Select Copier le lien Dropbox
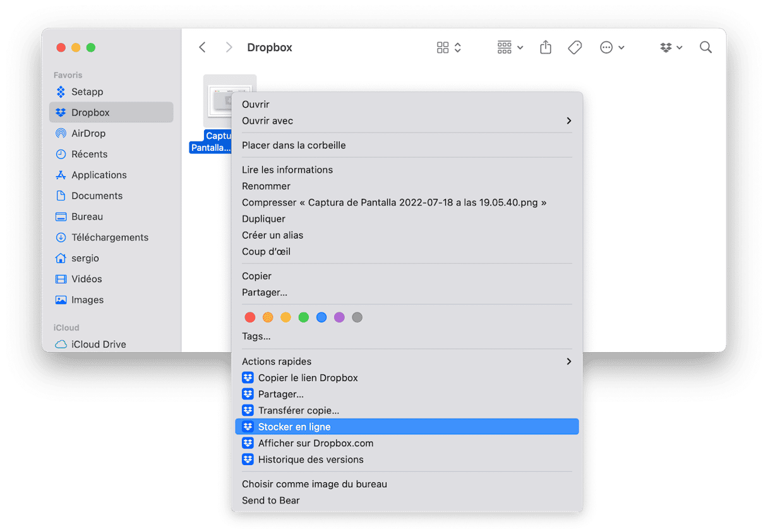This screenshot has width=768, height=532. pos(308,377)
